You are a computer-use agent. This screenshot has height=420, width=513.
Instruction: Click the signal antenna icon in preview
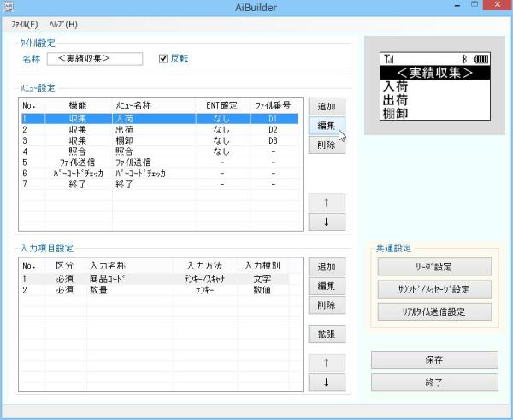coord(389,59)
